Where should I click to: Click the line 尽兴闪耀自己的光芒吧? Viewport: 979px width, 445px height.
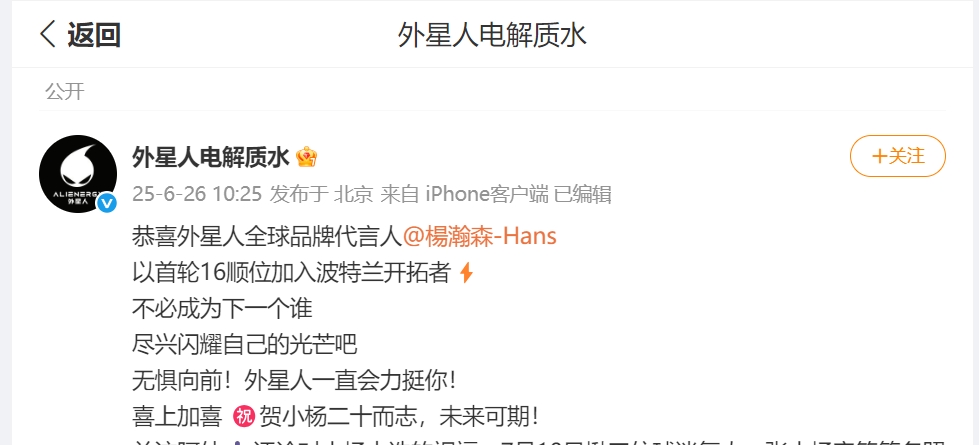pyautogui.click(x=245, y=344)
